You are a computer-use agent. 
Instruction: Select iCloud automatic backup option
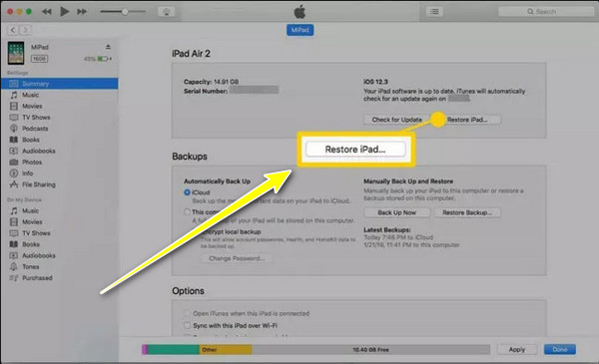pyautogui.click(x=187, y=192)
